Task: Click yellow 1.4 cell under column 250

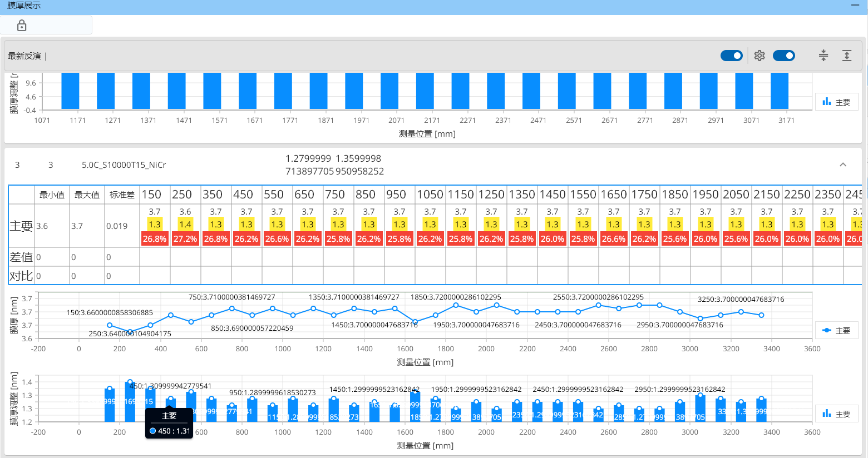Action: [185, 224]
